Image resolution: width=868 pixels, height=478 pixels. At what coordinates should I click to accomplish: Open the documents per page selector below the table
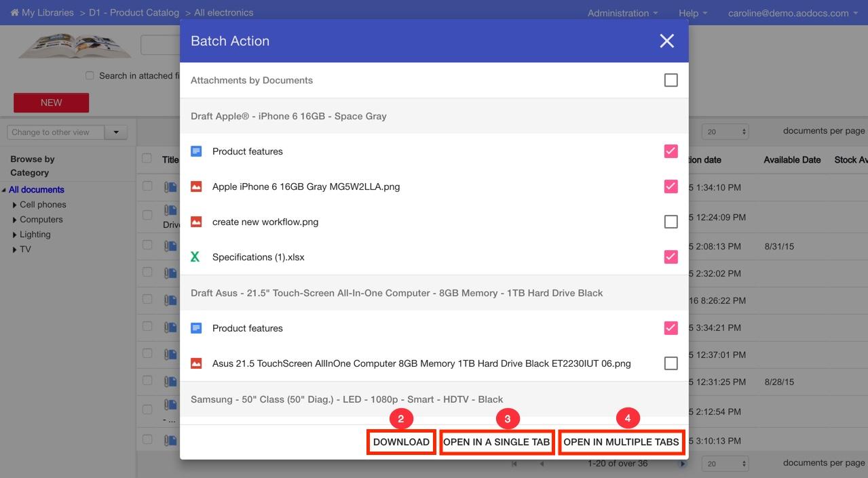coord(725,464)
